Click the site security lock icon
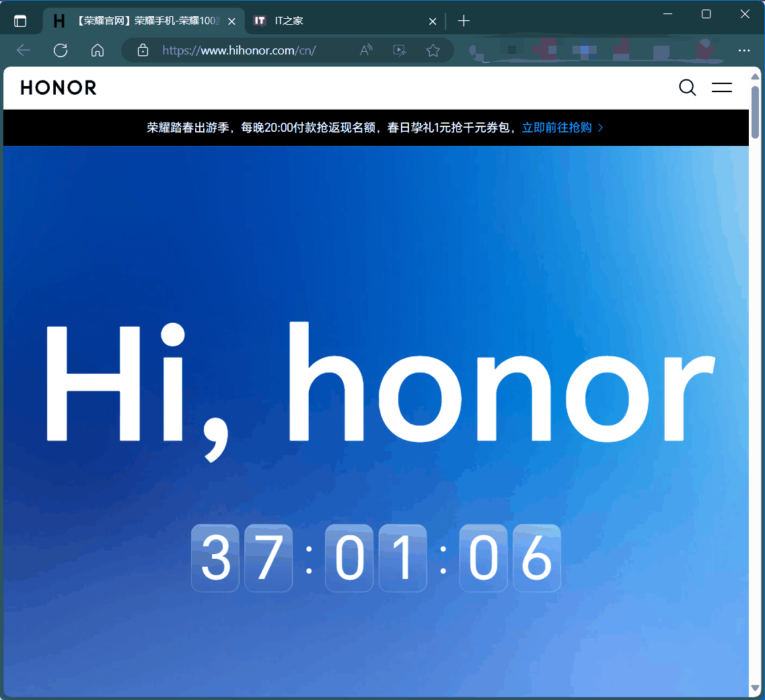This screenshot has width=765, height=700. 142,50
